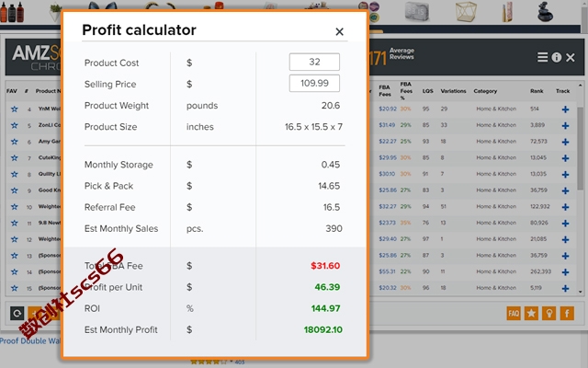Viewport: 588px width, 368px height.
Task: Select the Product Weight value 20.6
Action: [x=331, y=106]
